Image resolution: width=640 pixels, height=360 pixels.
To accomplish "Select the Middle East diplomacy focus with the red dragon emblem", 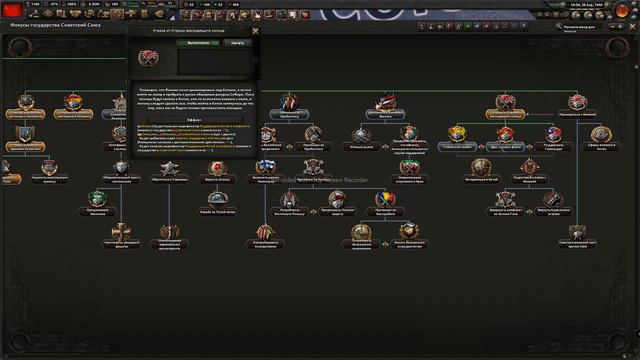I will tap(385, 106).
